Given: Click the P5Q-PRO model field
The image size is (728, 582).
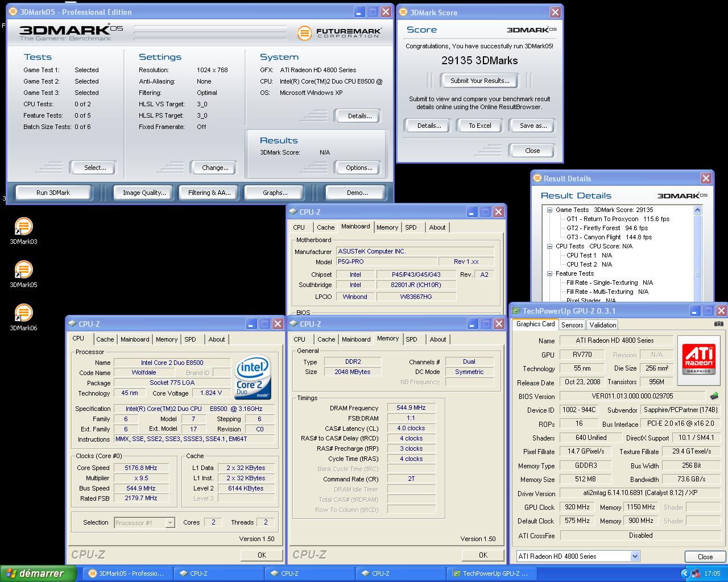Looking at the screenshot, I should 387,261.
